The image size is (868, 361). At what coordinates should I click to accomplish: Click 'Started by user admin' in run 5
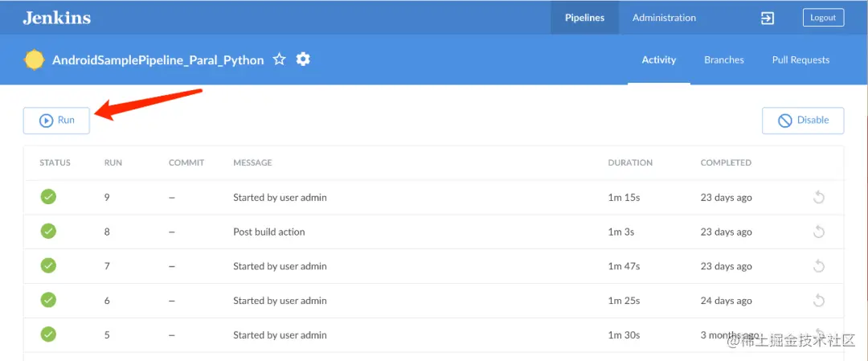coord(280,335)
